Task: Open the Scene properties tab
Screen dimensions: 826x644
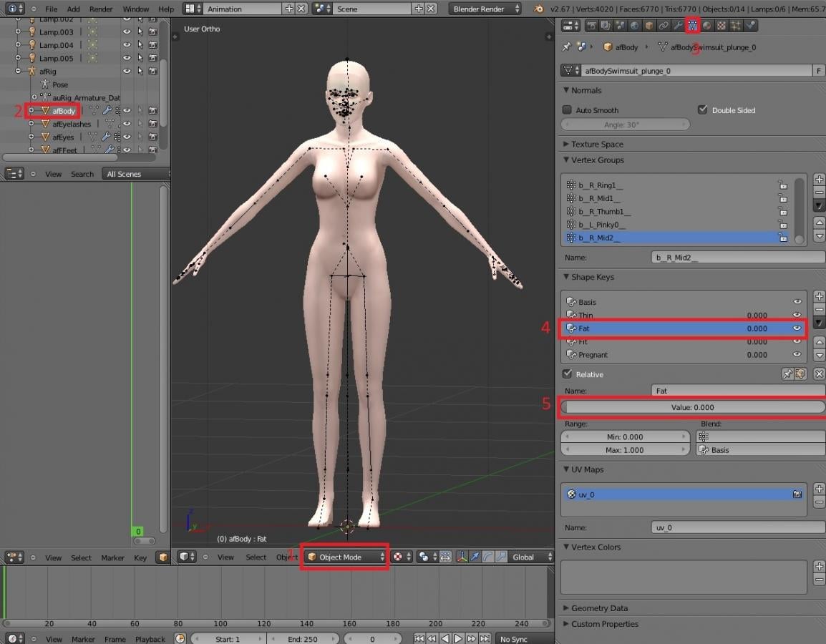Action: click(620, 25)
